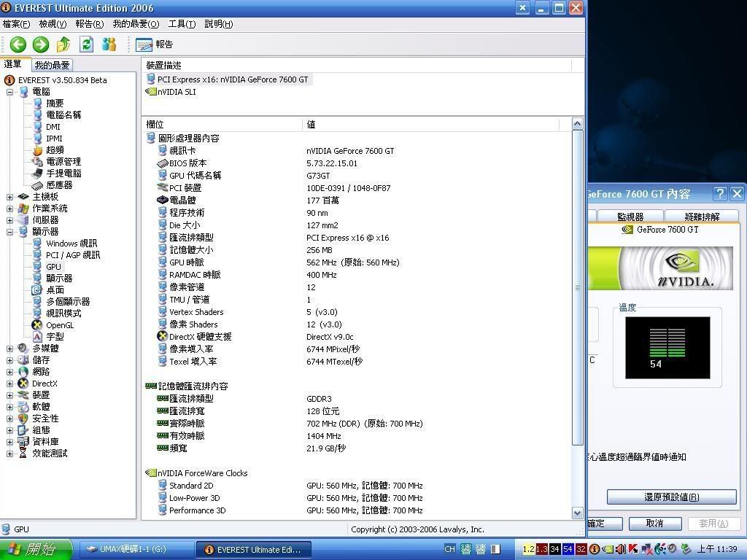Click the green Forward arrow toolbar icon
747x560 pixels.
(x=41, y=44)
